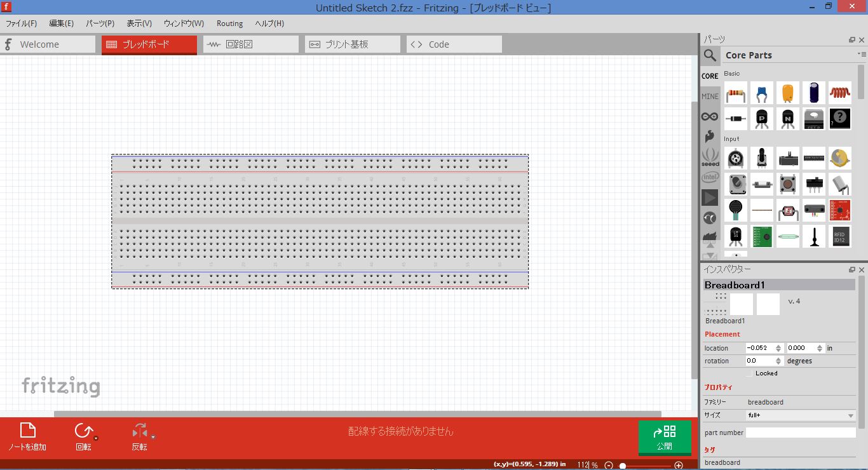This screenshot has height=470, width=868.
Task: Select the brown pushbutton part
Action: click(x=788, y=184)
